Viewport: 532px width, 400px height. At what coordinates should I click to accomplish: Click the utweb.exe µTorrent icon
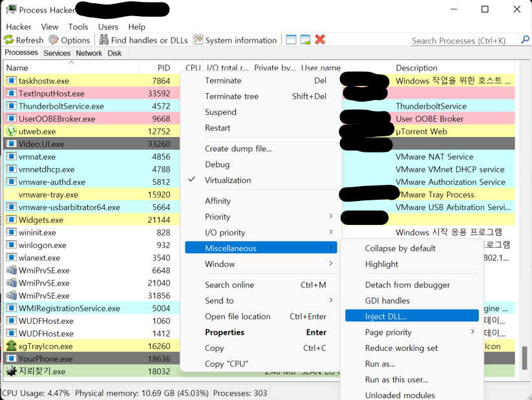11,131
